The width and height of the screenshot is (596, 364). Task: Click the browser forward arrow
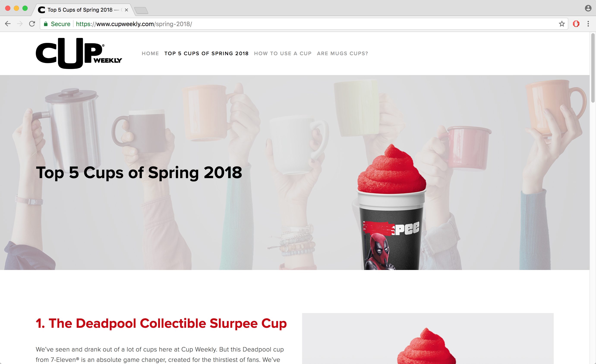point(20,24)
